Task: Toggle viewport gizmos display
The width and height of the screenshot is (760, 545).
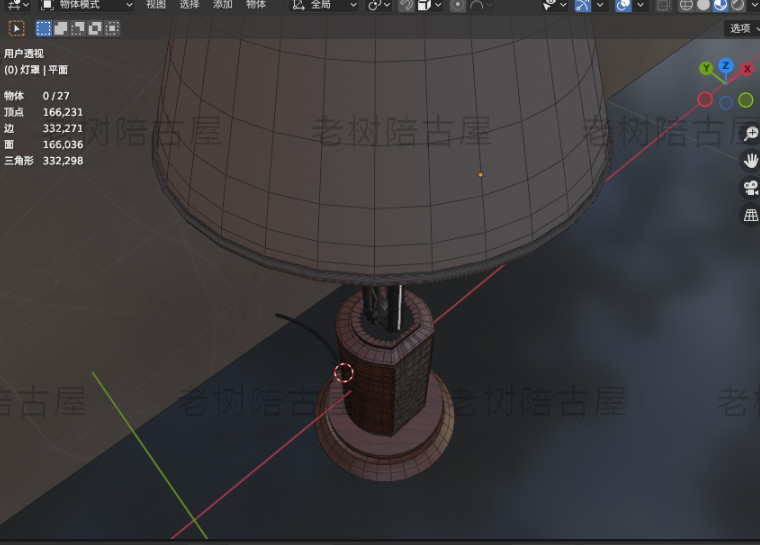Action: (x=583, y=5)
